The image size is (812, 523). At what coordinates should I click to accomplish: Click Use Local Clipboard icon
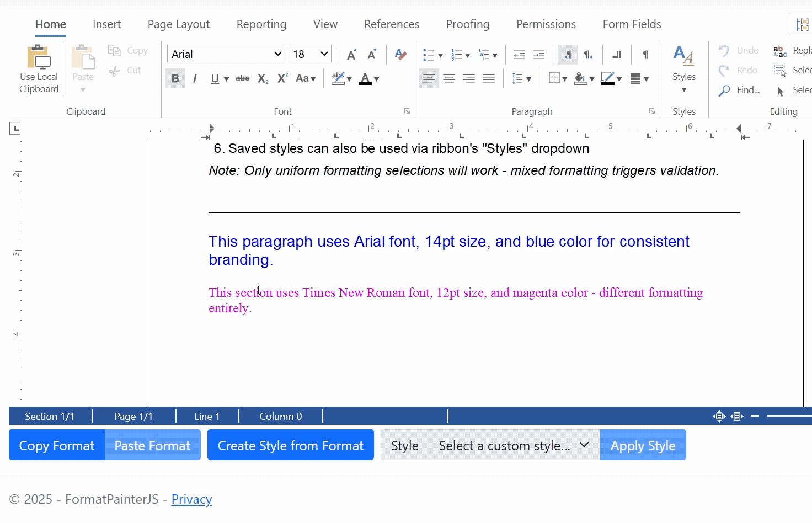pyautogui.click(x=39, y=58)
